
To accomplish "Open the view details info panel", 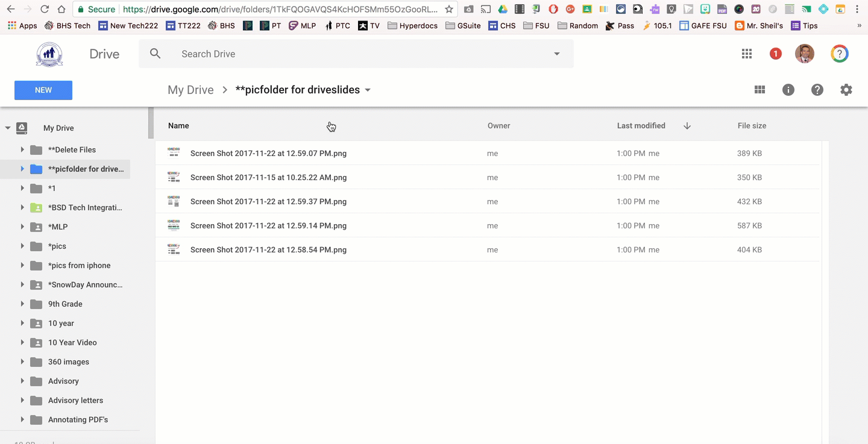I will pos(788,90).
